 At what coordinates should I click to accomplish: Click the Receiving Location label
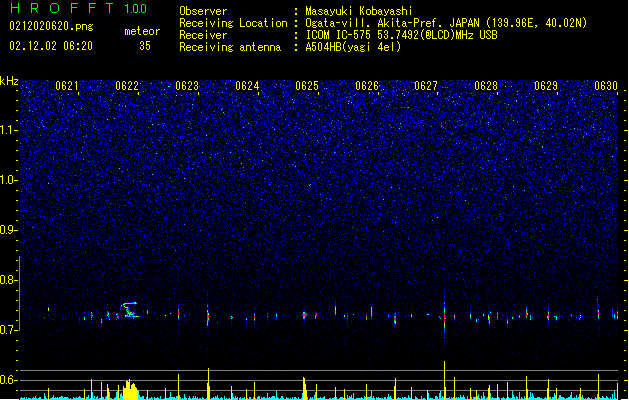coord(233,23)
